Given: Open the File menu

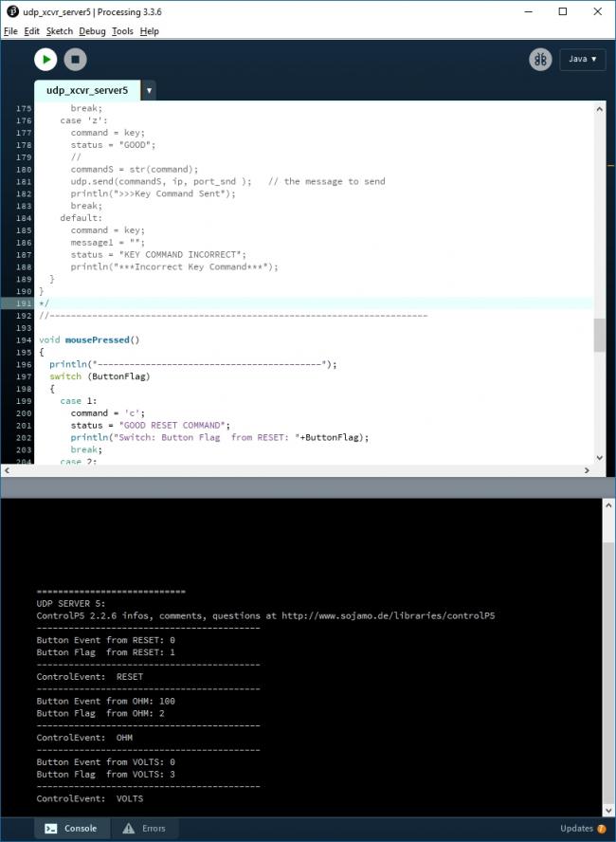Looking at the screenshot, I should (x=10, y=31).
